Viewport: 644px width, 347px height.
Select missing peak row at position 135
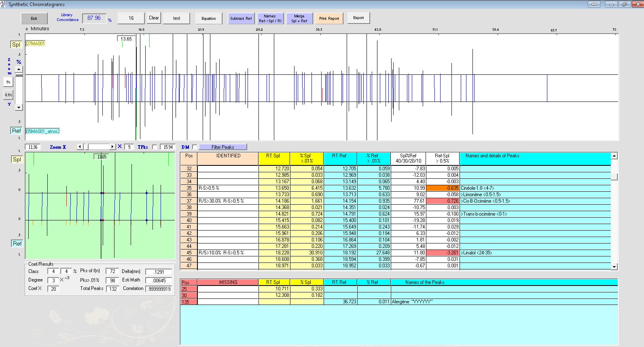[x=399, y=302]
